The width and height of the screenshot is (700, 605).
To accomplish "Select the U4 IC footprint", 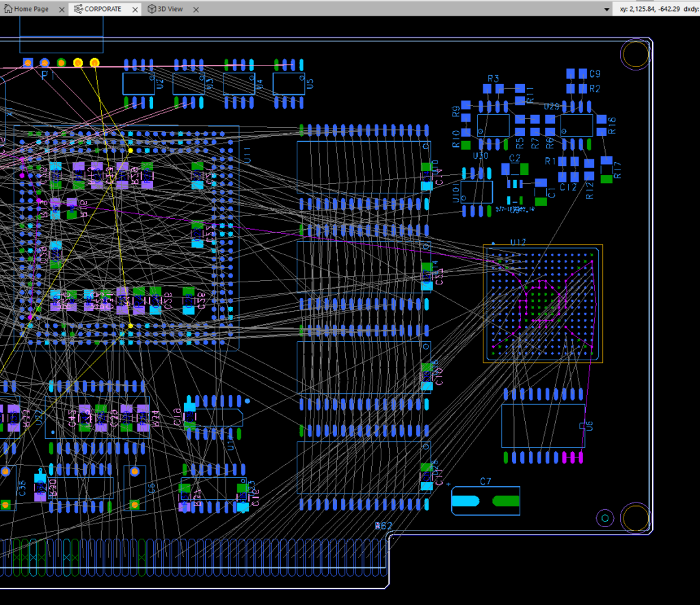I will coord(239,83).
